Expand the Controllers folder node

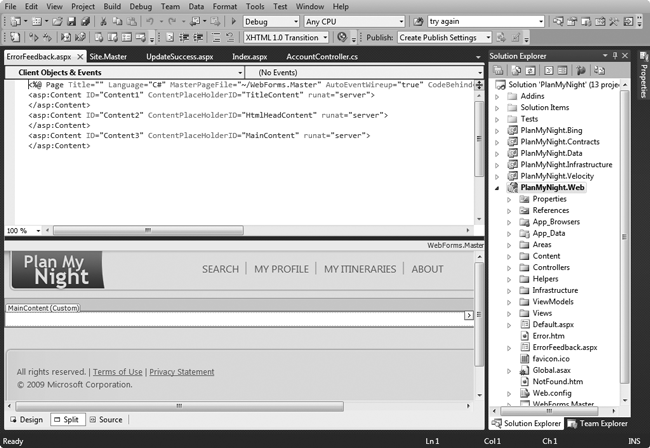pos(509,268)
